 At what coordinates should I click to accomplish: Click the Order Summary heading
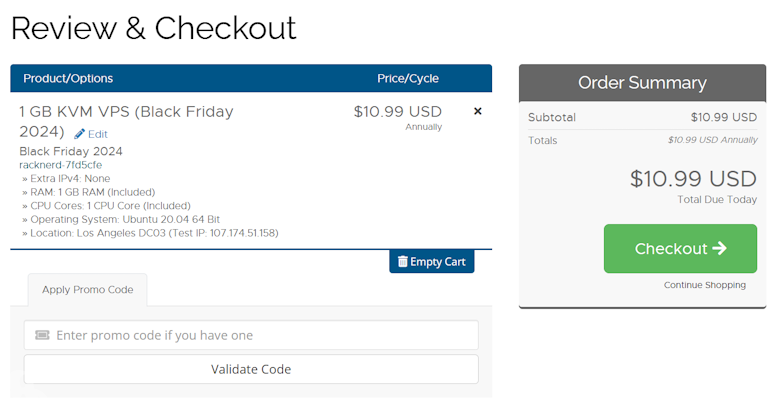pyautogui.click(x=642, y=83)
